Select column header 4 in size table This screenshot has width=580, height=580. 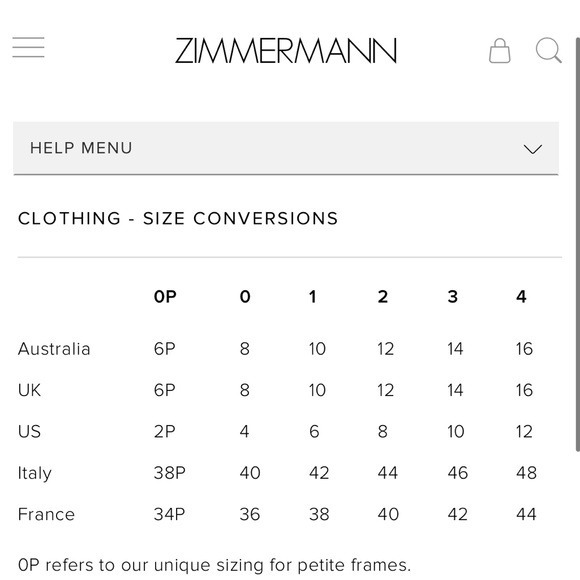[521, 297]
